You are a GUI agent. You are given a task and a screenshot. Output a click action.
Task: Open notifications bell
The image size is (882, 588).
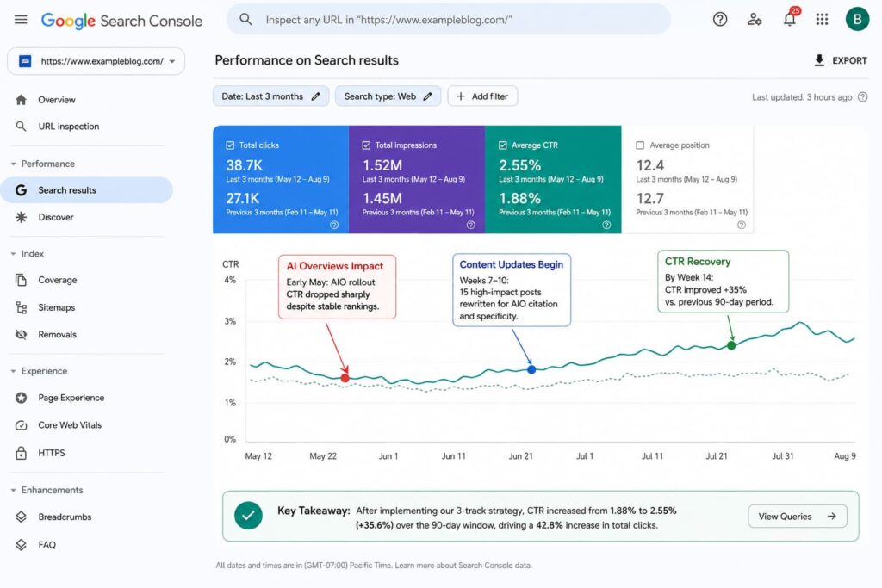tap(790, 19)
